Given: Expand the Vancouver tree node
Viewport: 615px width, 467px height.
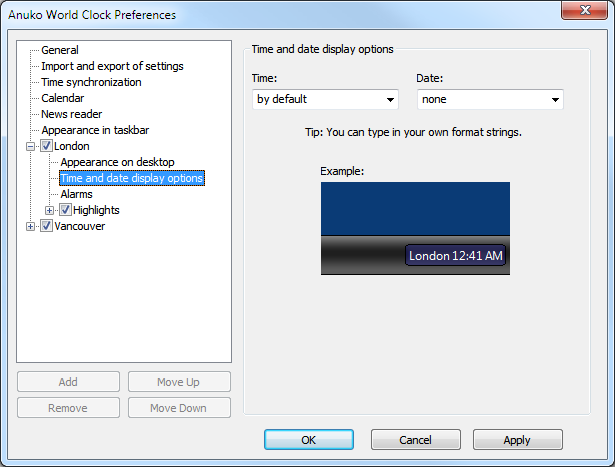Looking at the screenshot, I should pyautogui.click(x=31, y=226).
